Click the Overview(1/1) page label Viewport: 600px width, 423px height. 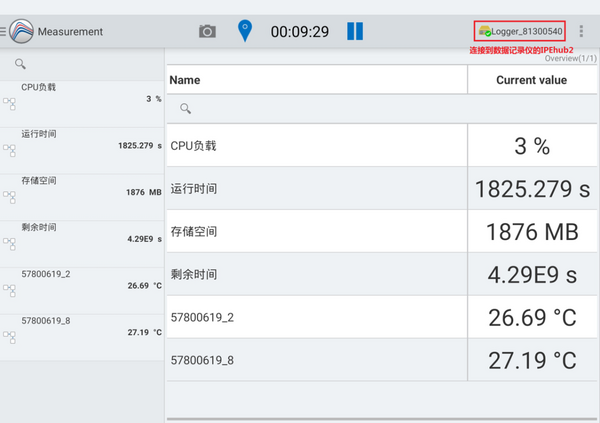[x=571, y=58]
